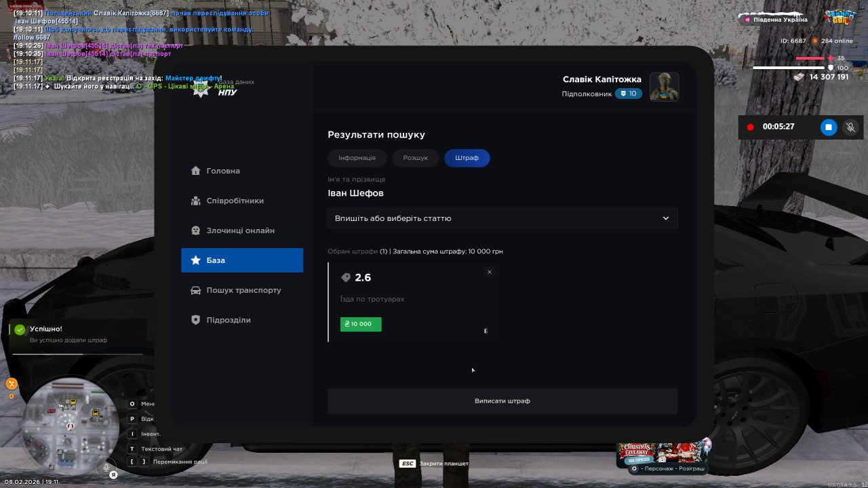Screen dimensions: 868x488
Task: Click the white armor shield icon
Action: 831,68
